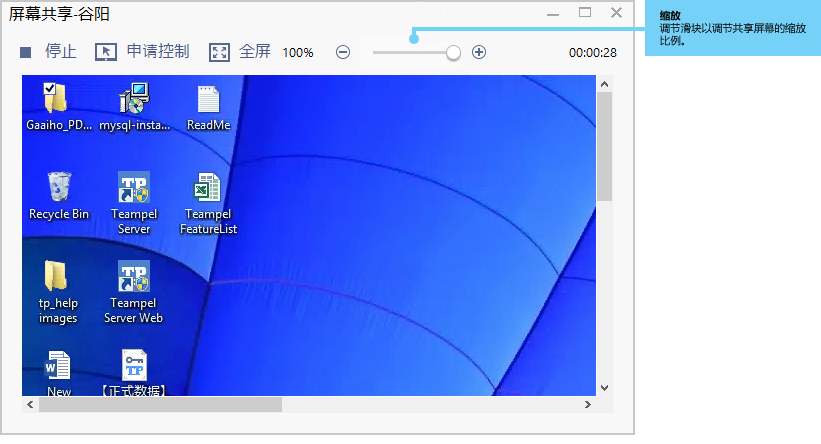
Task: Select the mysql-installer desktop icon
Action: coord(134,98)
